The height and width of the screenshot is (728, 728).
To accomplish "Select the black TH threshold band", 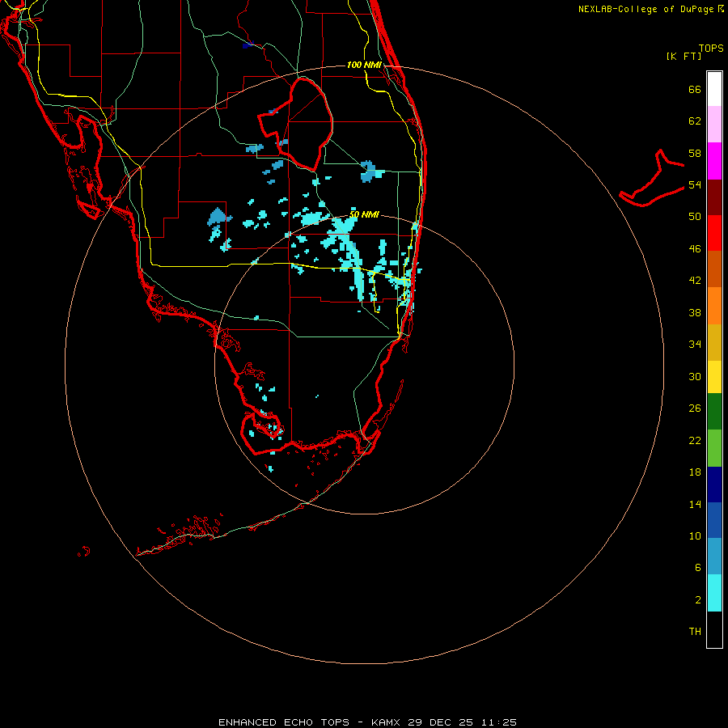I will pyautogui.click(x=714, y=629).
